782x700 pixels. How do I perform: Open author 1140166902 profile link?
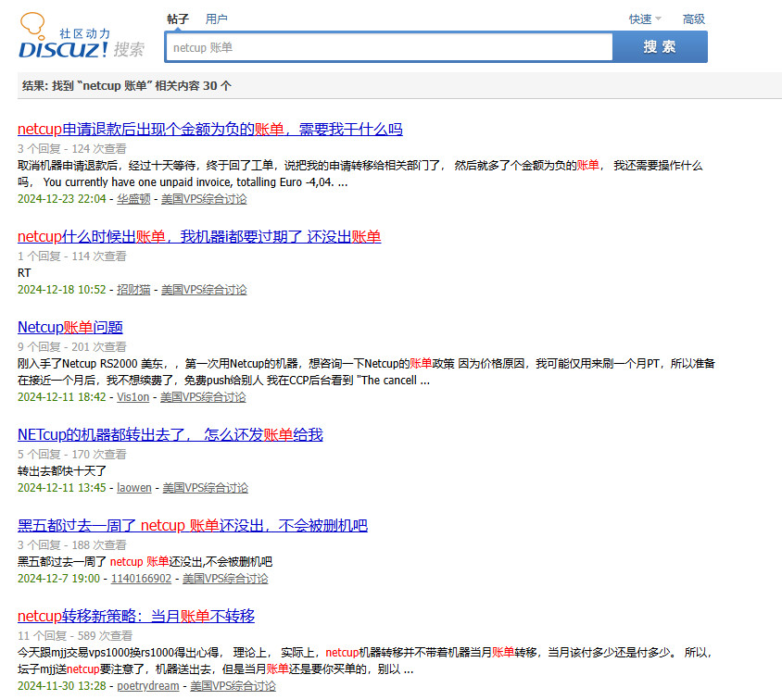[141, 579]
